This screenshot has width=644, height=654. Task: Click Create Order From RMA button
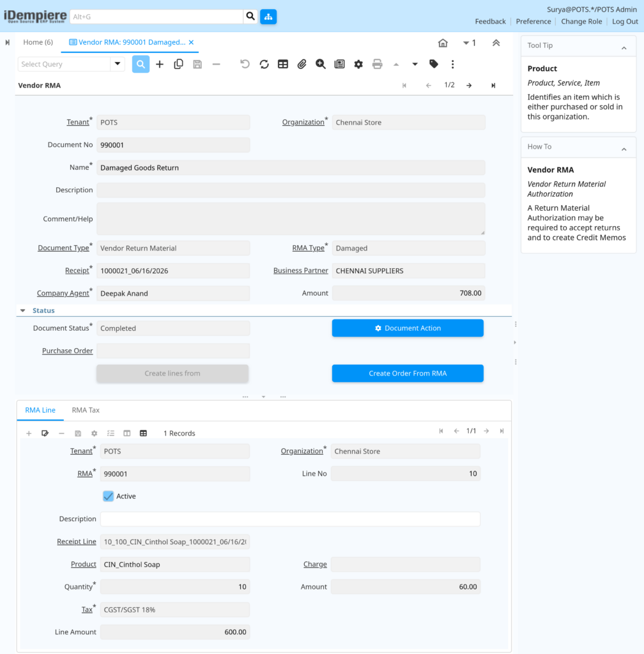pos(408,373)
